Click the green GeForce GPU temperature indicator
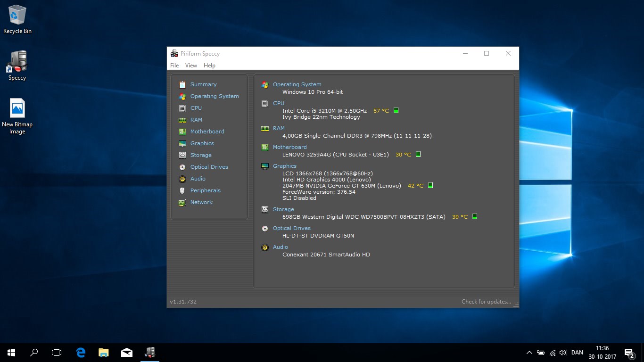 click(x=430, y=185)
